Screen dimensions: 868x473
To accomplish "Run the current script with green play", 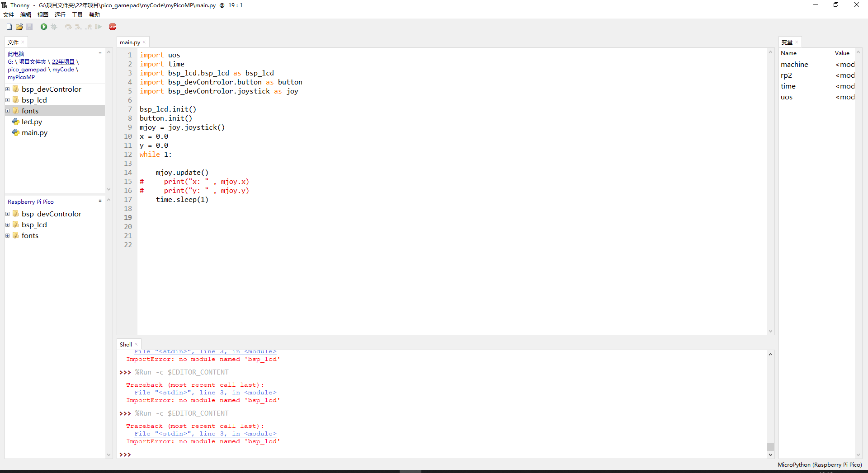I will [x=44, y=27].
